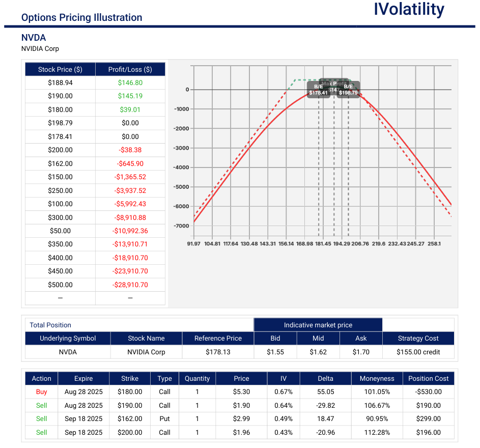Image resolution: width=480 pixels, height=448 pixels.
Task: Click the -7000 y-axis label
Action: (x=182, y=226)
